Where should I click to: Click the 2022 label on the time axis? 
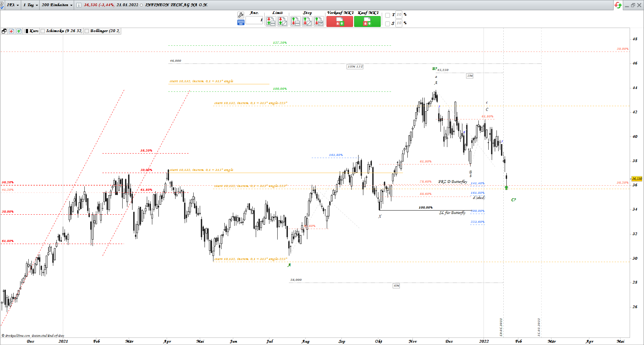pos(484,341)
